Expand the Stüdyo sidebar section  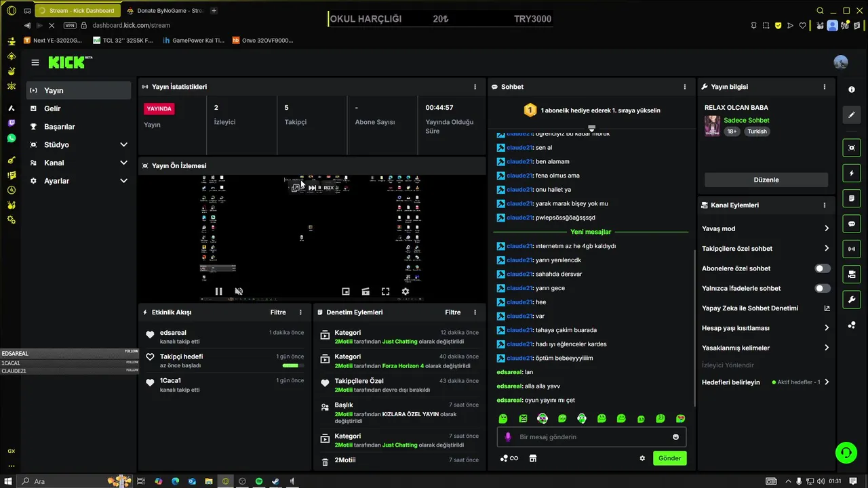tap(123, 144)
